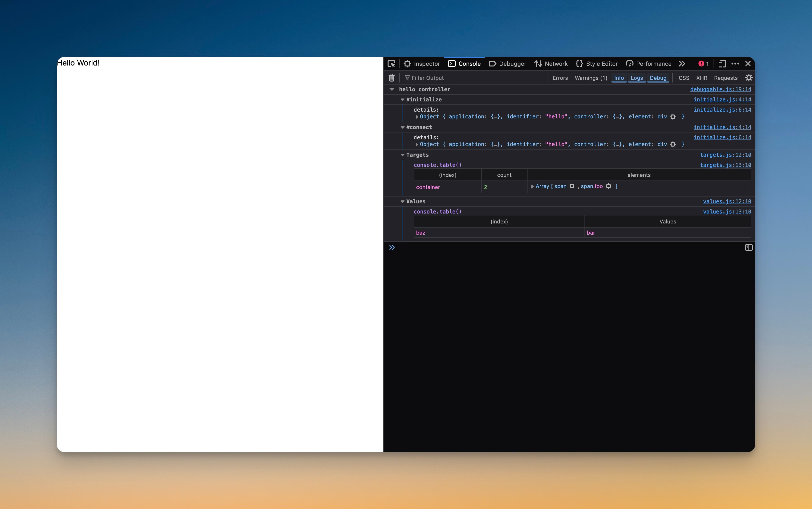Click the red error count badge

pos(703,64)
